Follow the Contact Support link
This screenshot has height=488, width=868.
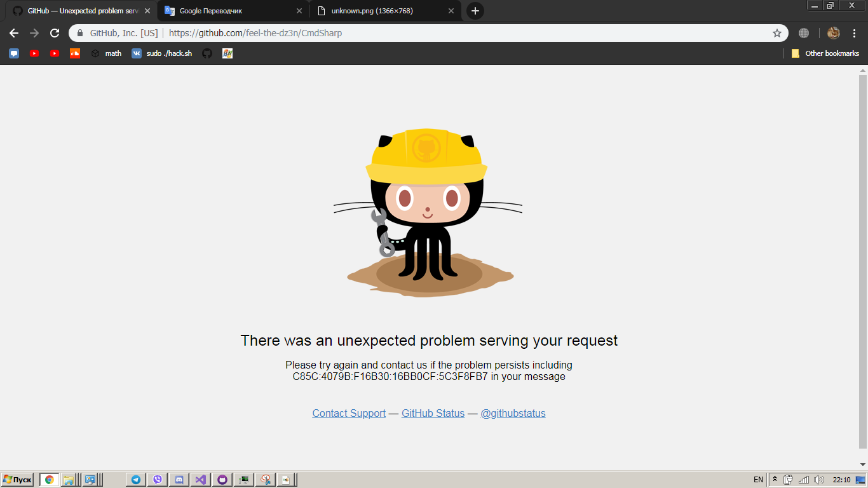[349, 413]
